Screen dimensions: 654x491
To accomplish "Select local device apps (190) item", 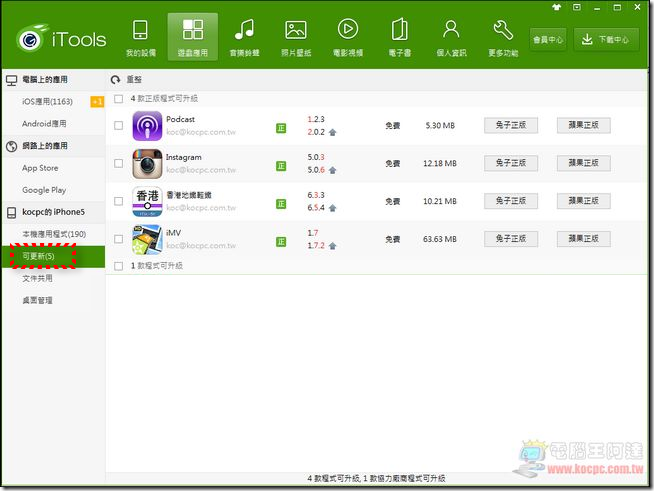I will coord(54,234).
